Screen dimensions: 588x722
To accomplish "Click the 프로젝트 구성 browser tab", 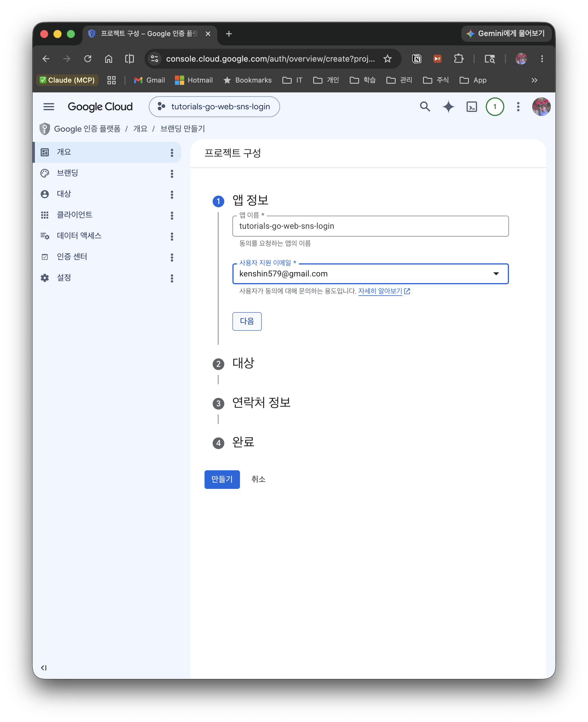I will (149, 34).
